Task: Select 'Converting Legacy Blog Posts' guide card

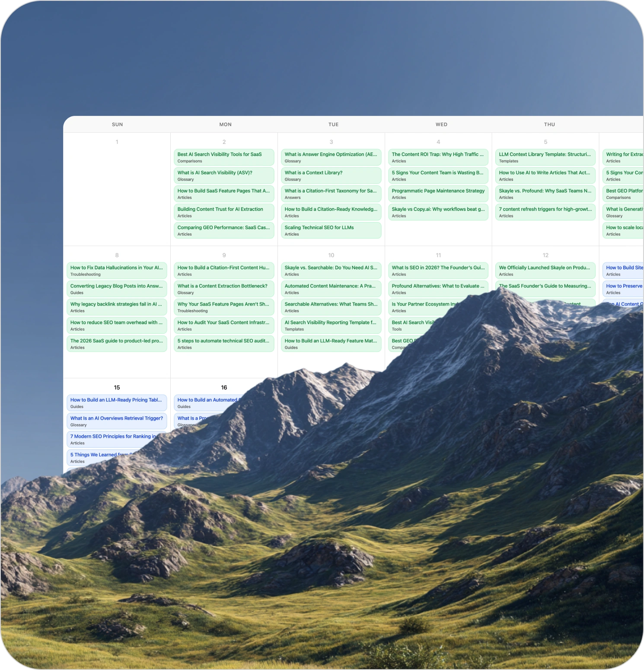Action: (117, 289)
